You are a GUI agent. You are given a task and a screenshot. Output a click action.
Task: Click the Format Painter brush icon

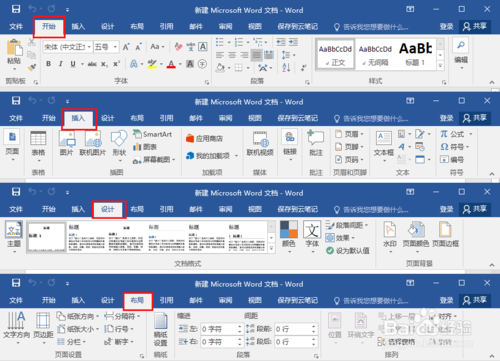(32, 67)
